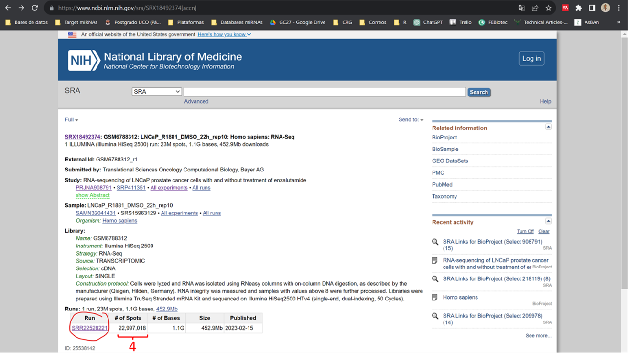Click the translate page icon in address bar
The image size is (628, 364).
[521, 8]
